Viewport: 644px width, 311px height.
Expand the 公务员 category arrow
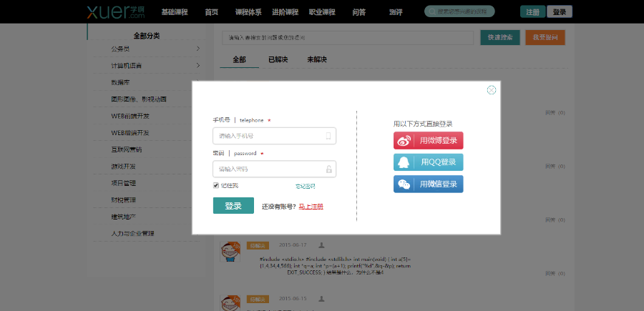click(x=198, y=49)
